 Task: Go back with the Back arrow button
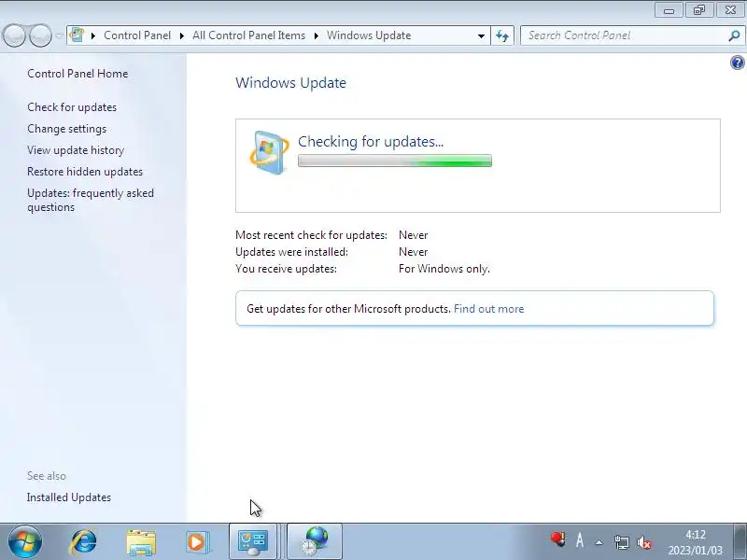(14, 35)
